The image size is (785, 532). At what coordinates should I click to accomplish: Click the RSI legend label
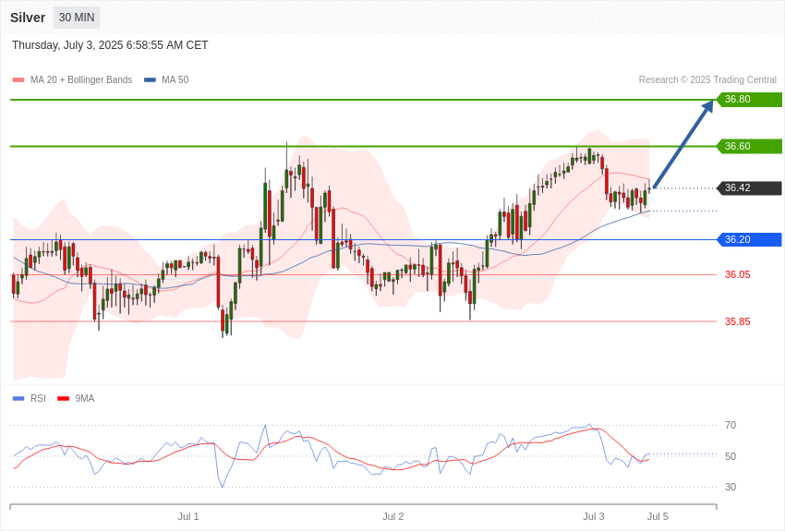pos(38,398)
